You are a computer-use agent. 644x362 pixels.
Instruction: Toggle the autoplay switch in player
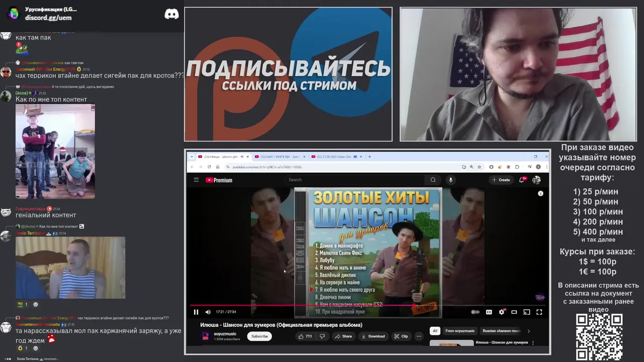475,312
